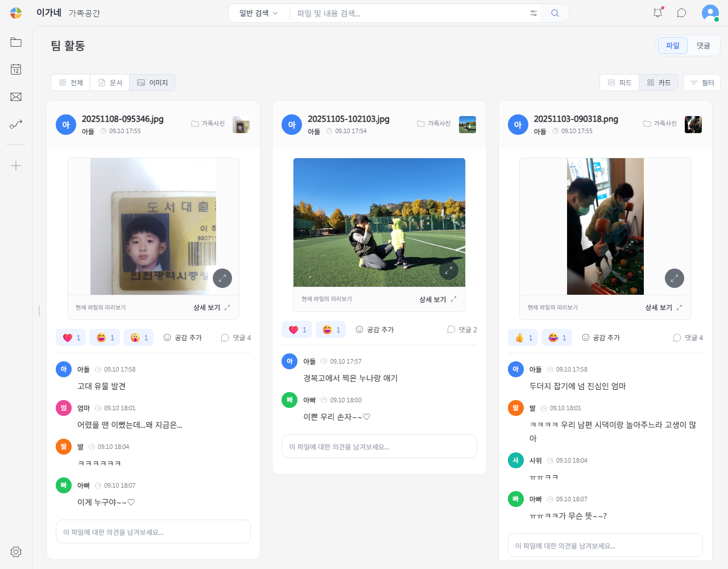
Task: Open 공감 추가 picker on 20251103-090318.png
Action: coord(601,337)
